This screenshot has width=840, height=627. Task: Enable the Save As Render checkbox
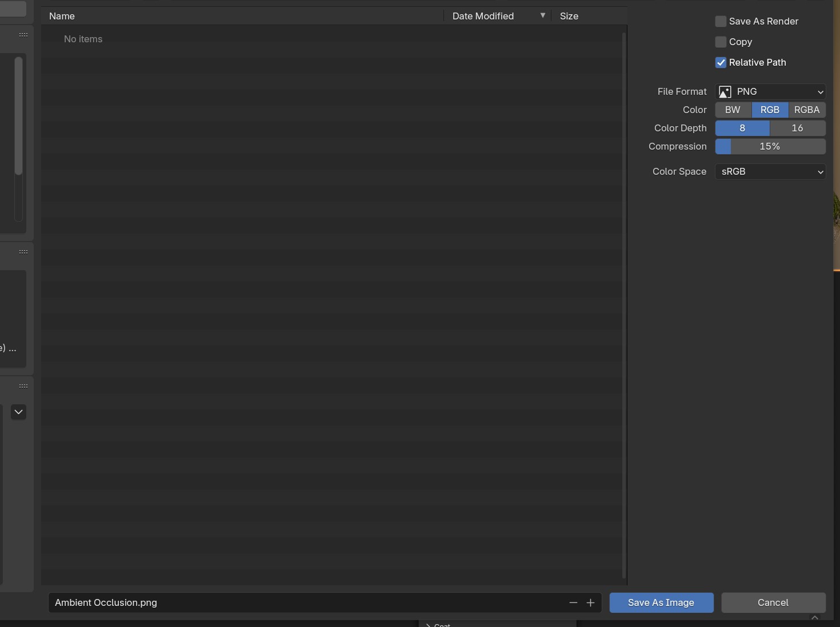(x=721, y=21)
